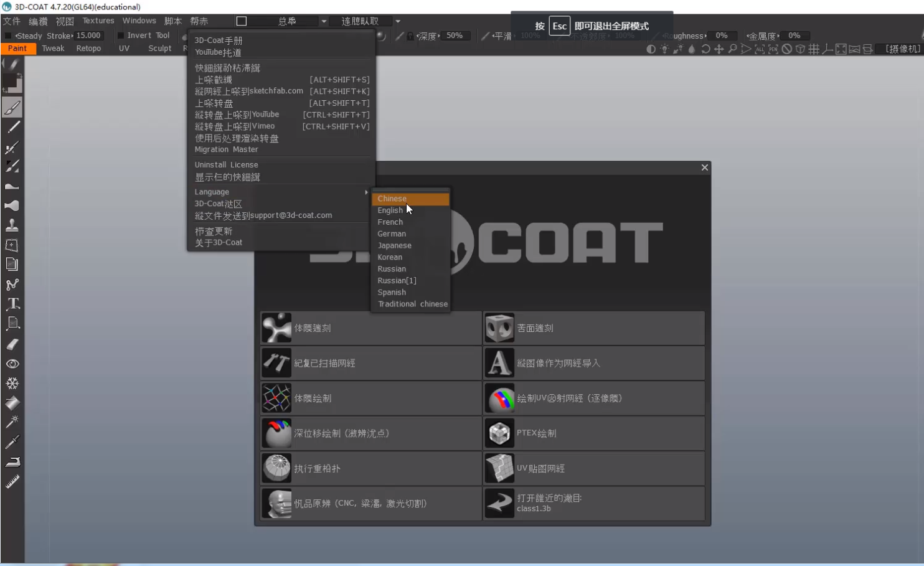The height and width of the screenshot is (566, 924).
Task: Click the surface sculpt cube start option
Action: click(x=594, y=328)
